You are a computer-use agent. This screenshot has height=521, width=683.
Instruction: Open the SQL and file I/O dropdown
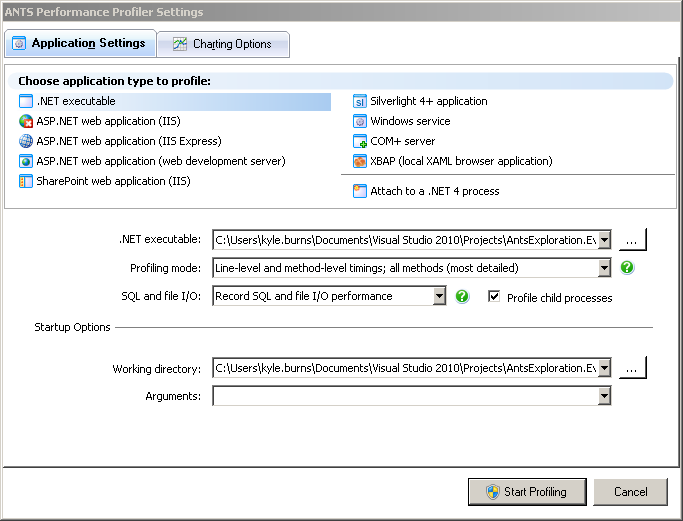[438, 296]
